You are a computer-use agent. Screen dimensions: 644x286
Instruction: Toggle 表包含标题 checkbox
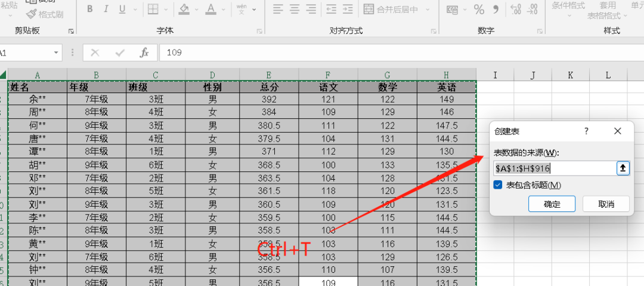[x=498, y=185]
